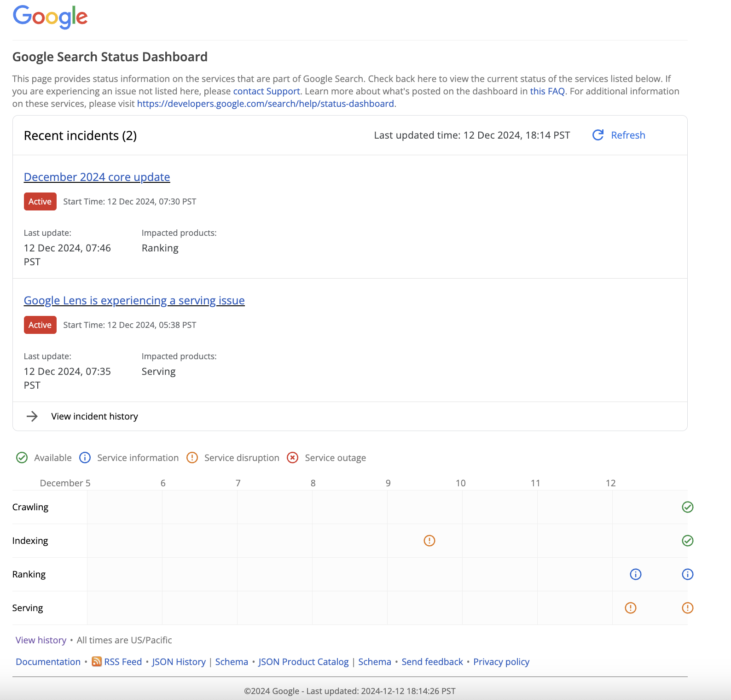Click the Serving row label in timeline
The width and height of the screenshot is (731, 700).
28,608
